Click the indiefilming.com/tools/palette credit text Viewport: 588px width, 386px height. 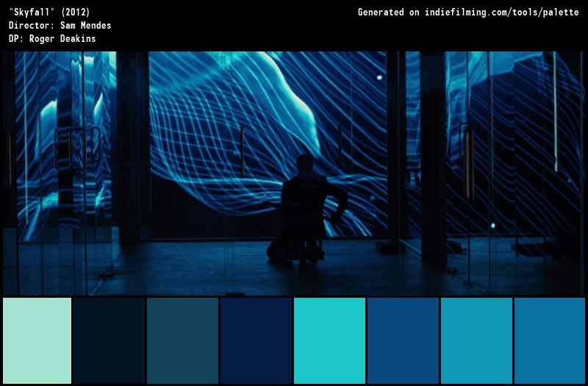(502, 12)
